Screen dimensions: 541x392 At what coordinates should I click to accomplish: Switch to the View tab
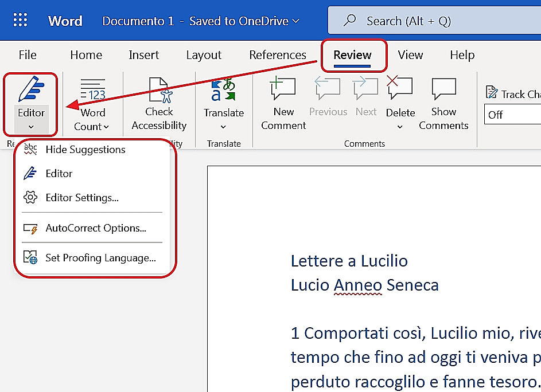pos(410,55)
